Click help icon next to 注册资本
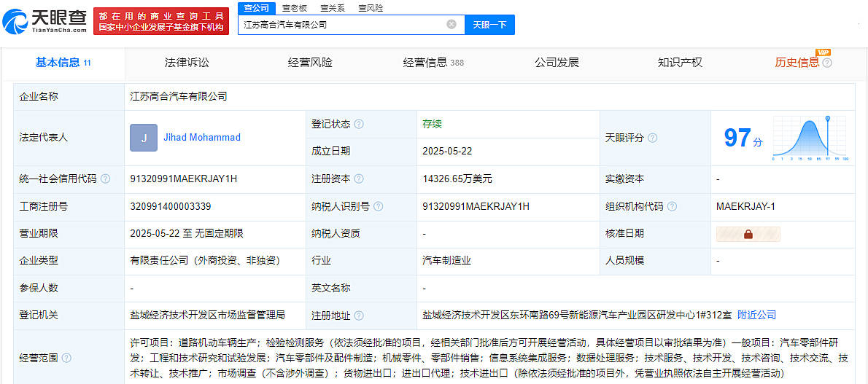Image resolution: width=868 pixels, height=384 pixels. tap(359, 179)
